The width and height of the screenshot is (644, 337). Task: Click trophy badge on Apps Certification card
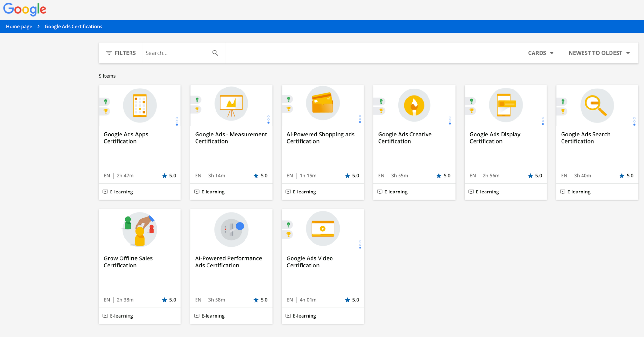pos(105,111)
